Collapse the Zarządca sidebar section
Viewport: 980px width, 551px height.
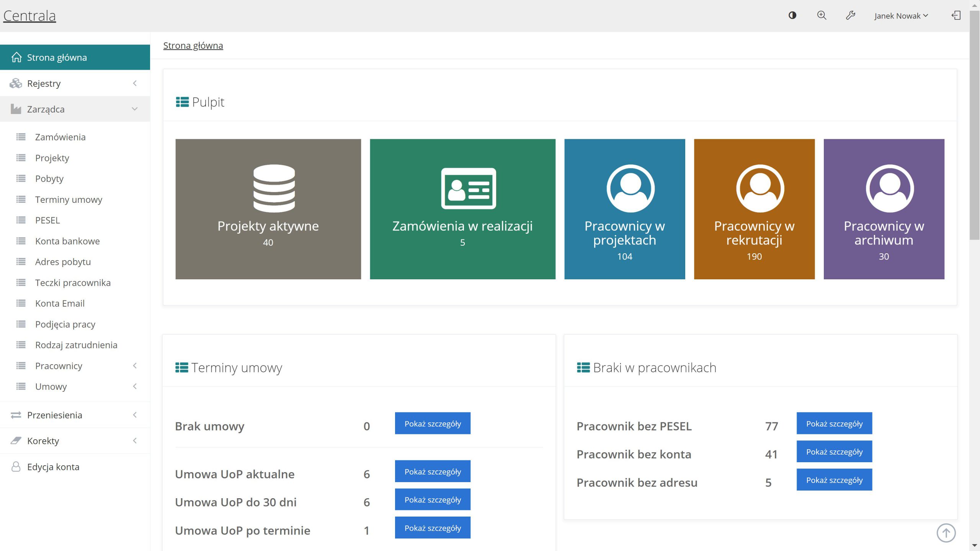click(x=75, y=109)
